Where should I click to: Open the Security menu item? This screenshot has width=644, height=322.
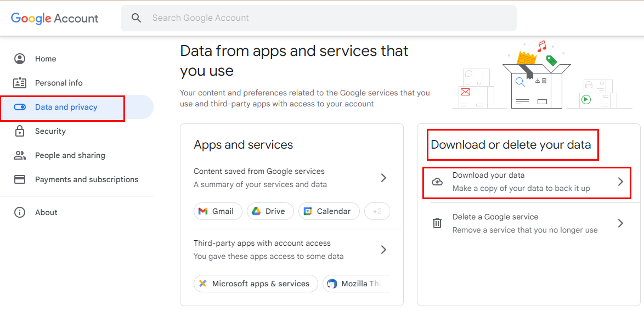[x=50, y=131]
